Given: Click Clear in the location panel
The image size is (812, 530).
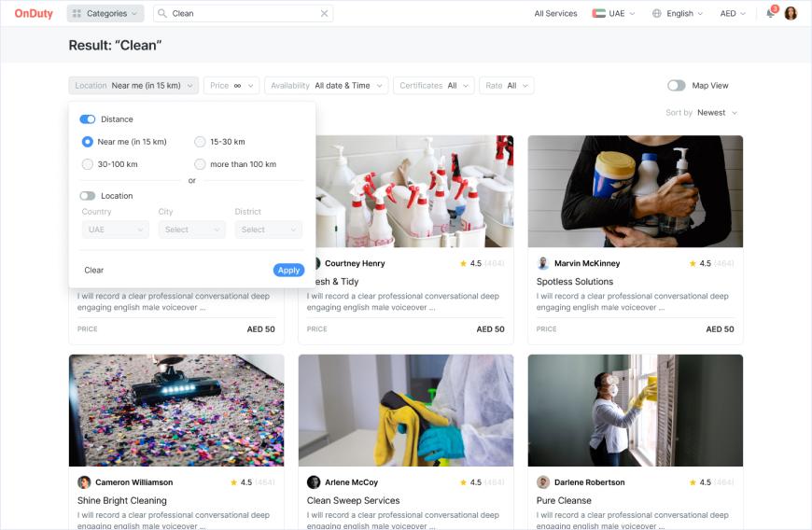Looking at the screenshot, I should 93,271.
